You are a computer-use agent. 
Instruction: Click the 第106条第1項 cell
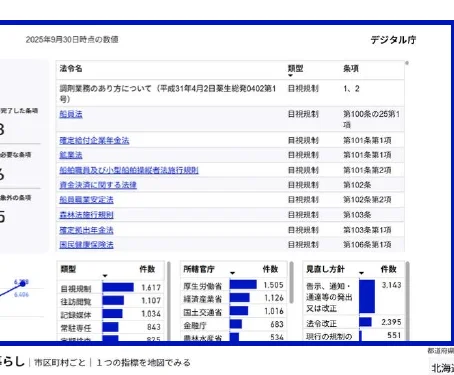[367, 244]
